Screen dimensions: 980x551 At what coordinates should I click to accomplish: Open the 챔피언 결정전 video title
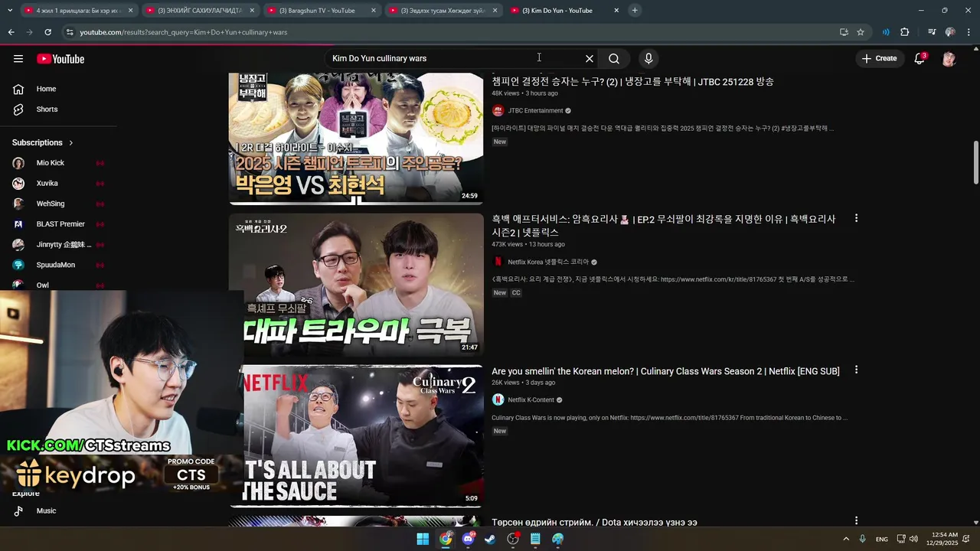632,81
